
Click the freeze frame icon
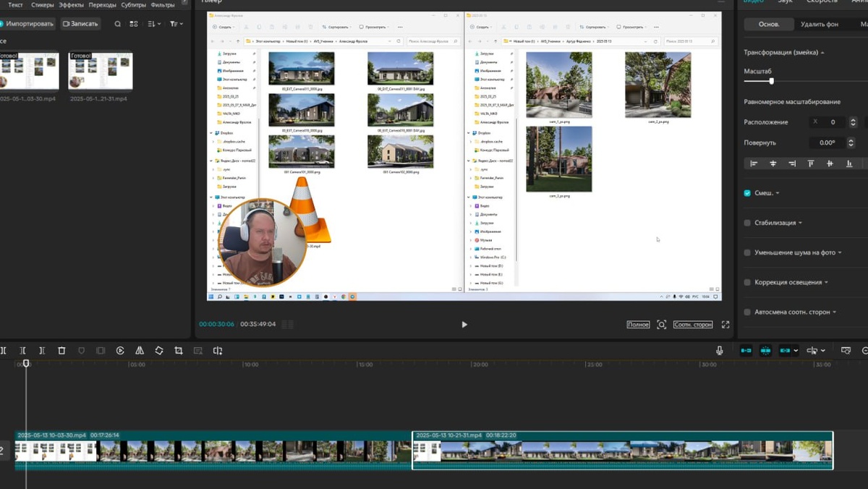pos(101,351)
